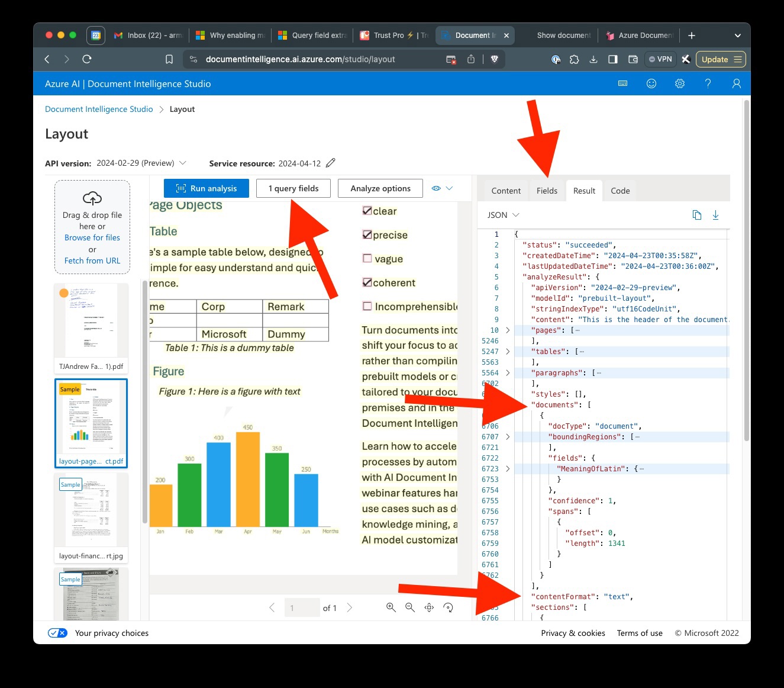Image resolution: width=784 pixels, height=688 pixels.
Task: Click the browser Update button
Action: [x=721, y=59]
